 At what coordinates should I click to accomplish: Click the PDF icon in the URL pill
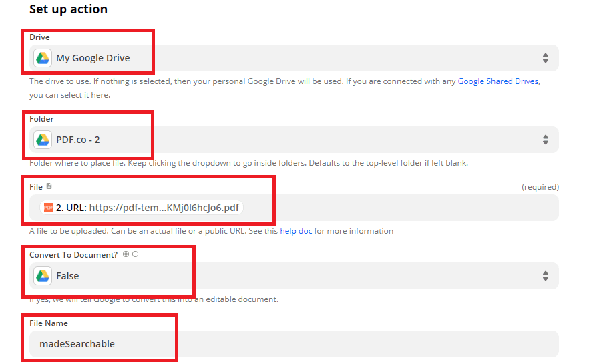[x=48, y=208]
